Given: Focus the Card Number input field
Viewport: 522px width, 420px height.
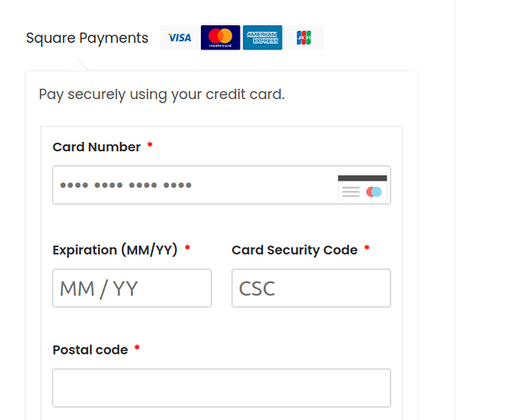Looking at the screenshot, I should (221, 185).
